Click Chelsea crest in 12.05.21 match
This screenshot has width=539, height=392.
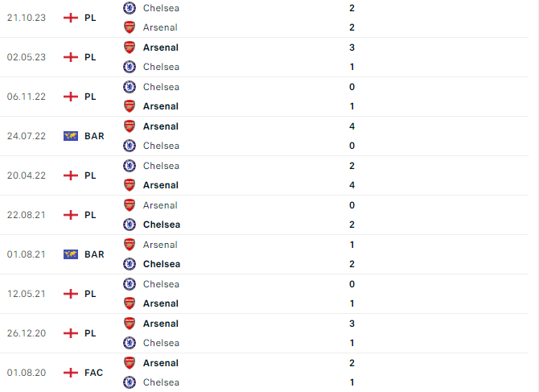click(x=130, y=284)
